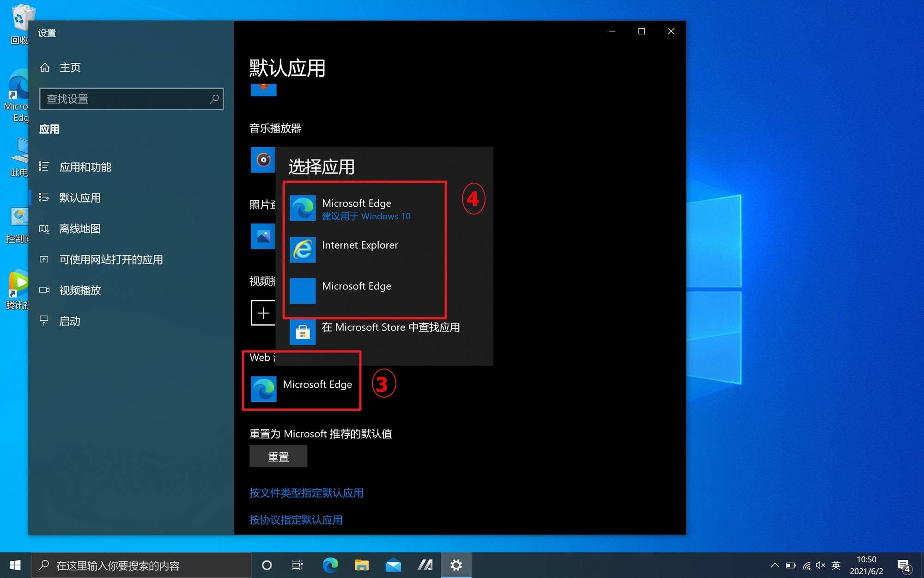The height and width of the screenshot is (578, 924).
Task: Select the Control Panel desktop icon
Action: 18,225
